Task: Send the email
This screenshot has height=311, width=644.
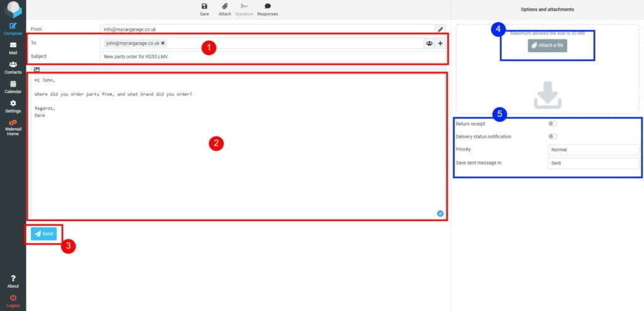Action: coord(43,234)
